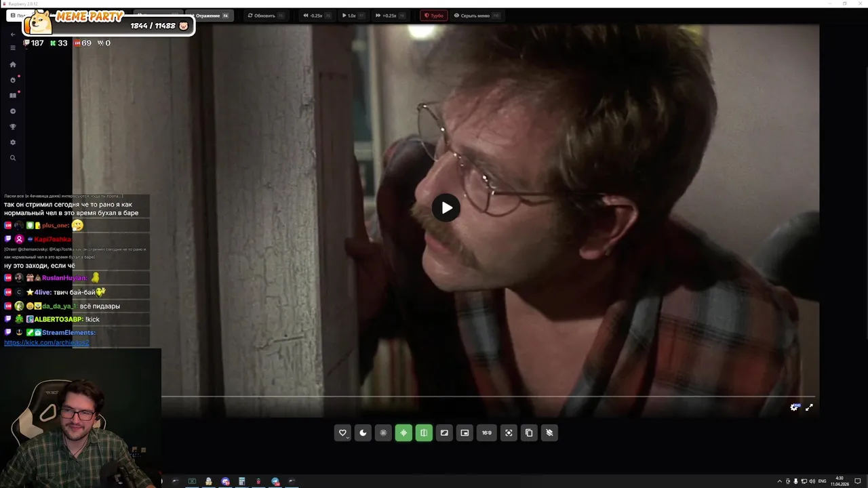Click the copy duplicate icon
This screenshot has height=488, width=868.
pyautogui.click(x=529, y=432)
